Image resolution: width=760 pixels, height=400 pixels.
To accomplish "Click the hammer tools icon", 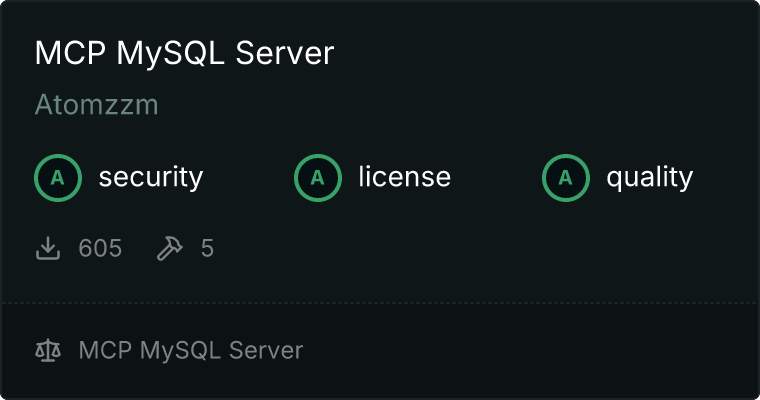I will [x=170, y=248].
